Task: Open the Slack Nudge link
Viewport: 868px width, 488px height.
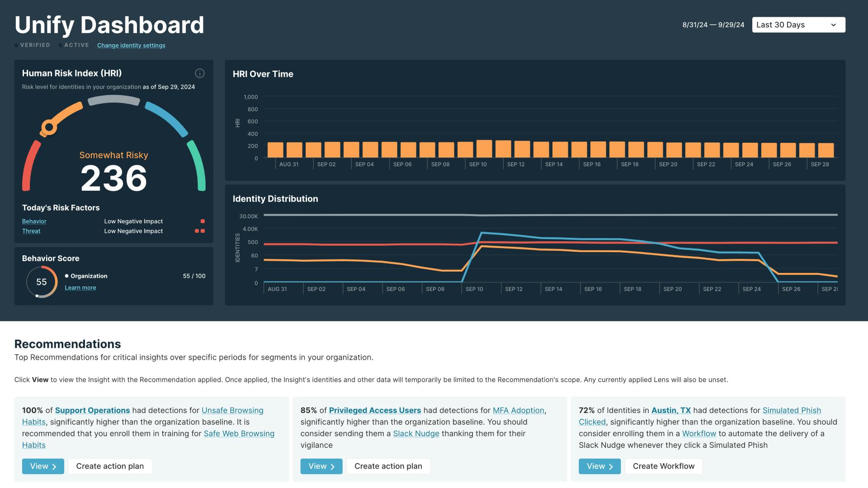Action: point(416,434)
